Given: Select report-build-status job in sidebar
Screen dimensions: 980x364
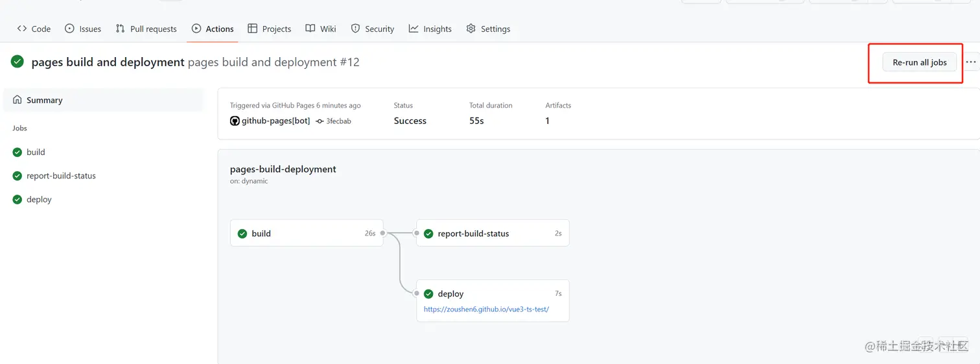Looking at the screenshot, I should pyautogui.click(x=61, y=176).
